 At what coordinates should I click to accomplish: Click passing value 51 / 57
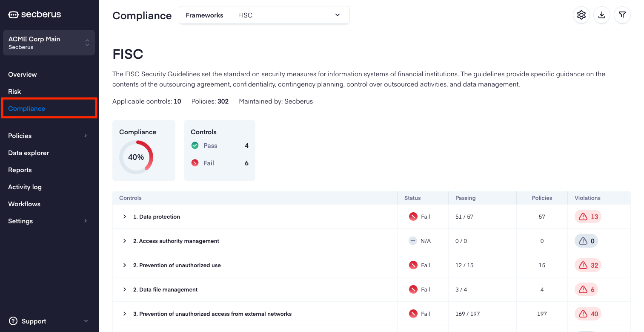[x=464, y=217]
